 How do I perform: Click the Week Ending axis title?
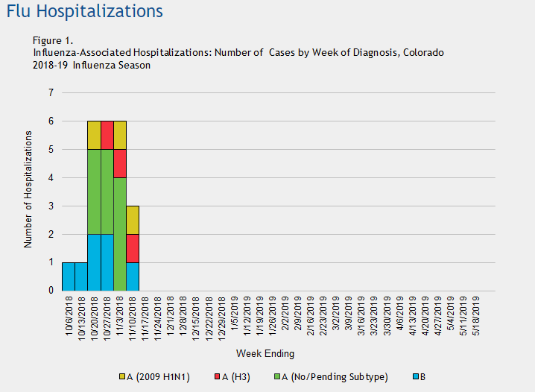tap(265, 353)
